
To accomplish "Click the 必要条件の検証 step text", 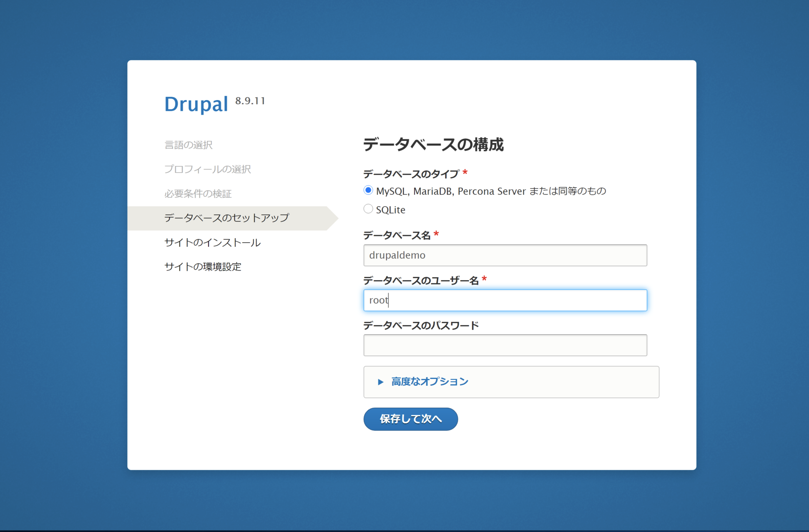I will [x=198, y=193].
